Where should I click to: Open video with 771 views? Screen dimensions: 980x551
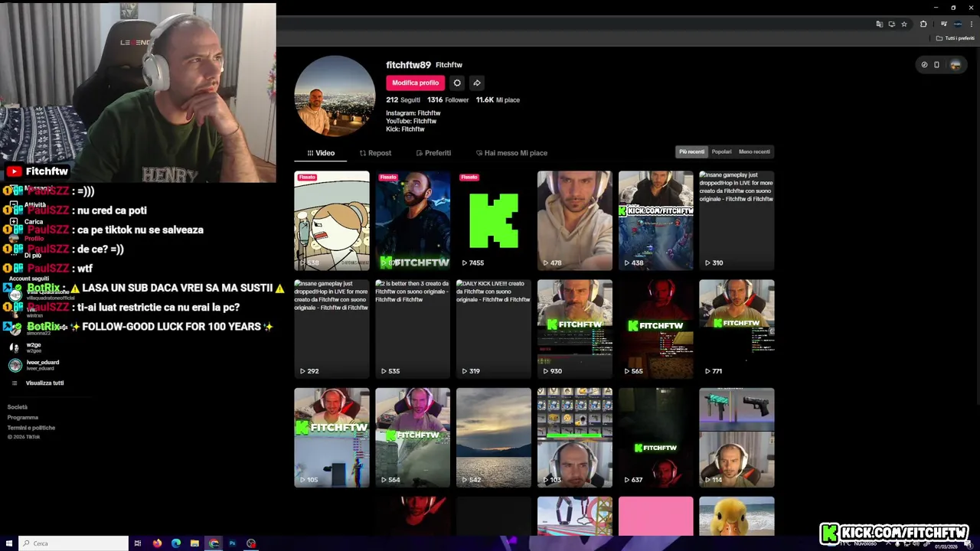pyautogui.click(x=737, y=329)
